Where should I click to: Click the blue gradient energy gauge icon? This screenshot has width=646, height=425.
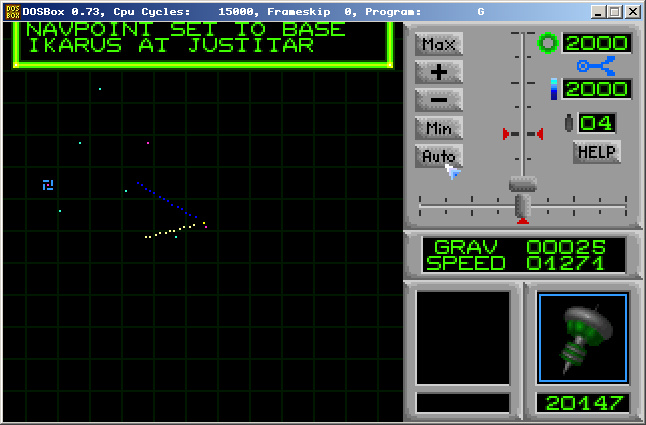pos(553,90)
